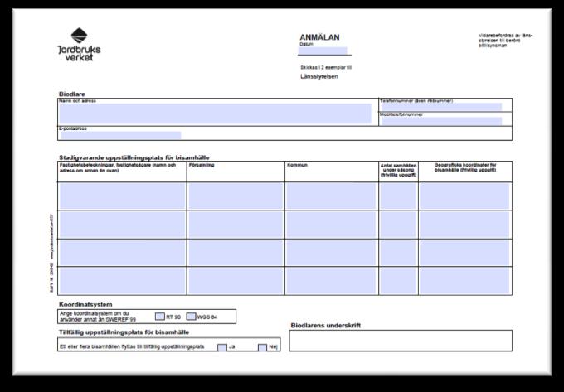Image resolution: width=564 pixels, height=392 pixels.
Task: Click second row Geografiska koordinater field
Action: 464,225
